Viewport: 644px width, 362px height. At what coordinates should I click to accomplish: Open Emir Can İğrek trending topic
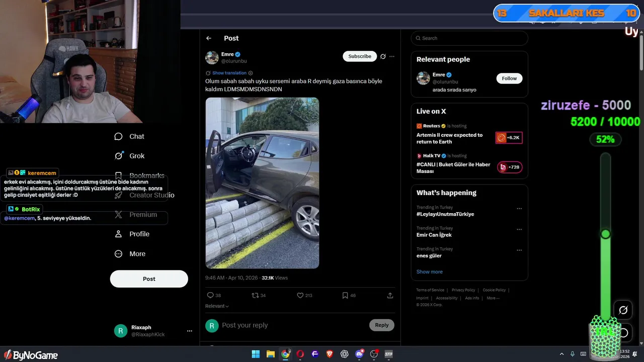pyautogui.click(x=434, y=235)
